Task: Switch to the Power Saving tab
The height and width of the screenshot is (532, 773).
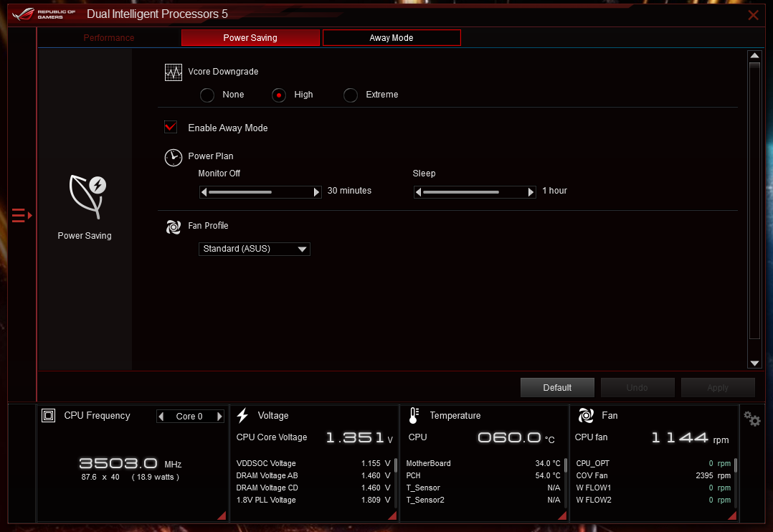Action: pyautogui.click(x=250, y=38)
